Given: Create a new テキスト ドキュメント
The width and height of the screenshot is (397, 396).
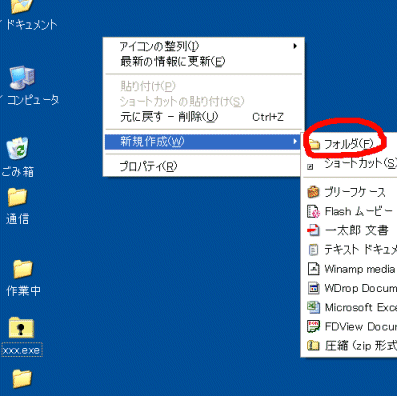Looking at the screenshot, I should click(350, 250).
